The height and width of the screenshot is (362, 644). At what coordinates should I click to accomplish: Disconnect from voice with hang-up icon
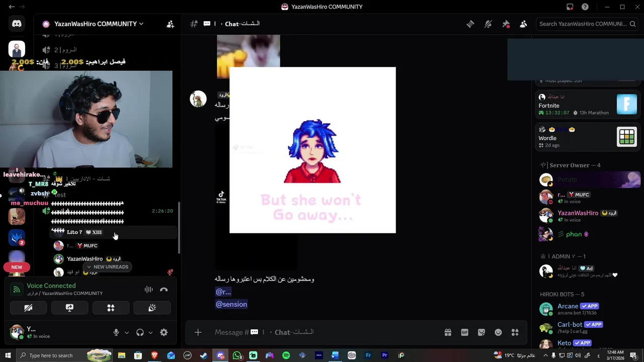click(x=164, y=290)
